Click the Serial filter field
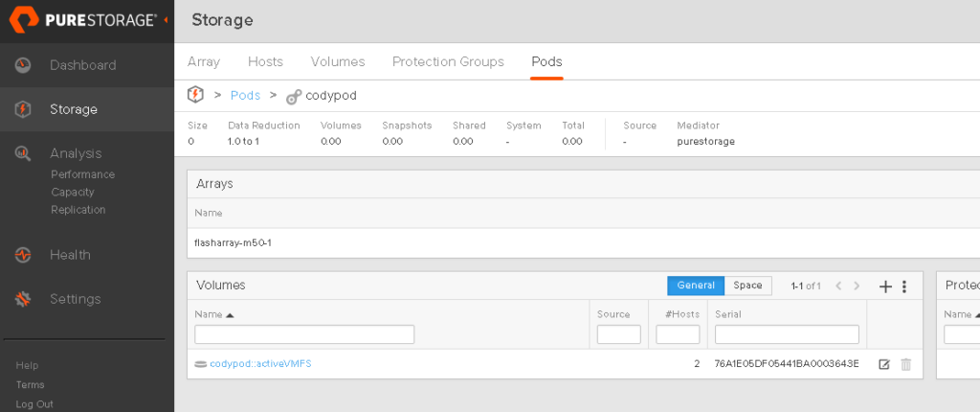Screen dimensions: 980x412 [787, 334]
